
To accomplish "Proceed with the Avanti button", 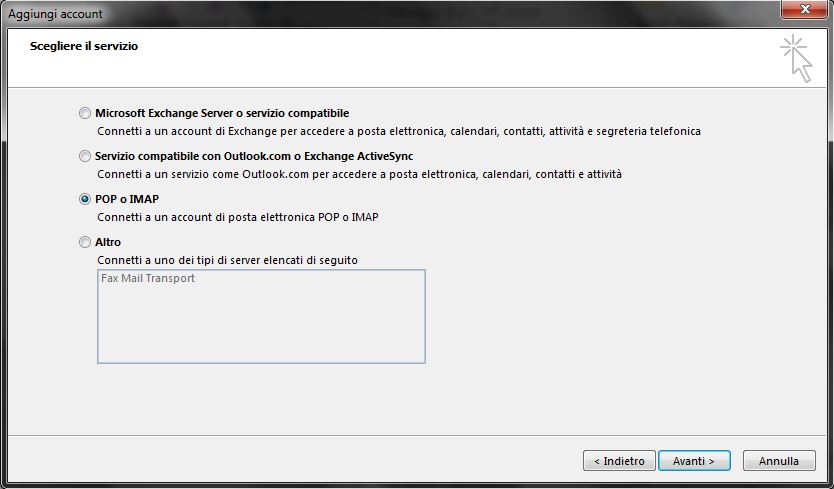I will point(694,461).
